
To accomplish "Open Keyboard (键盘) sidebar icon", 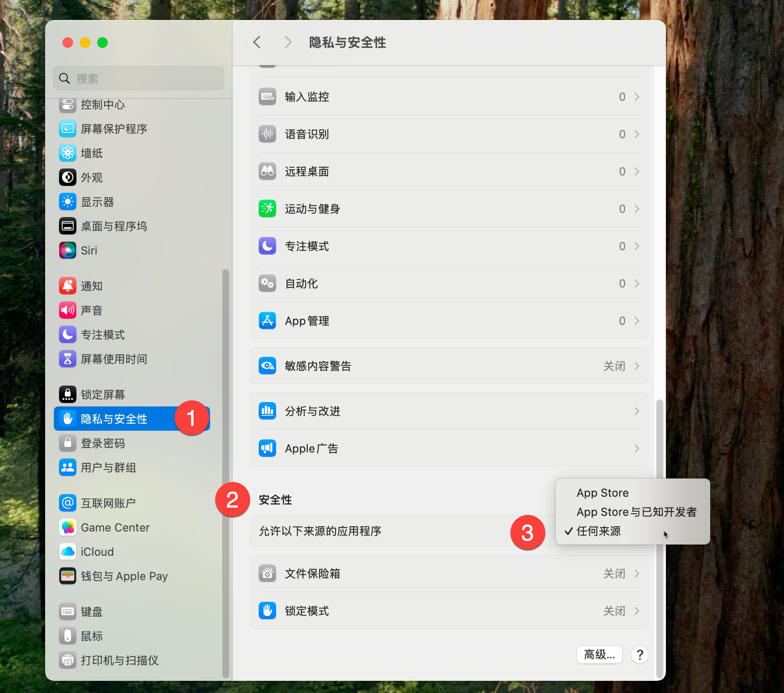I will point(68,612).
